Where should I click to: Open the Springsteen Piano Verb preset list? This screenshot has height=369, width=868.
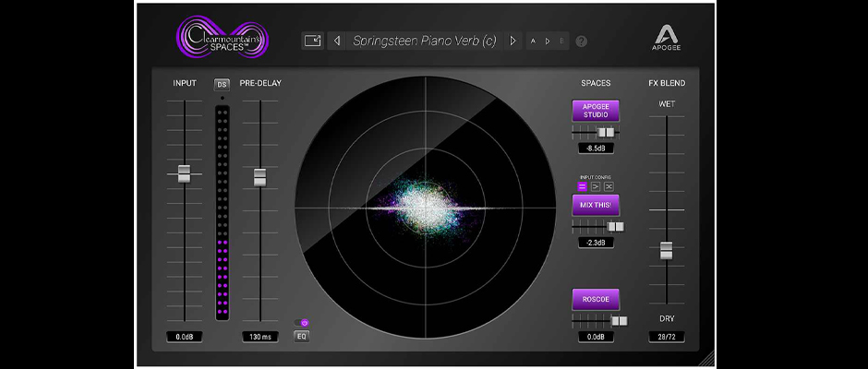(x=424, y=41)
